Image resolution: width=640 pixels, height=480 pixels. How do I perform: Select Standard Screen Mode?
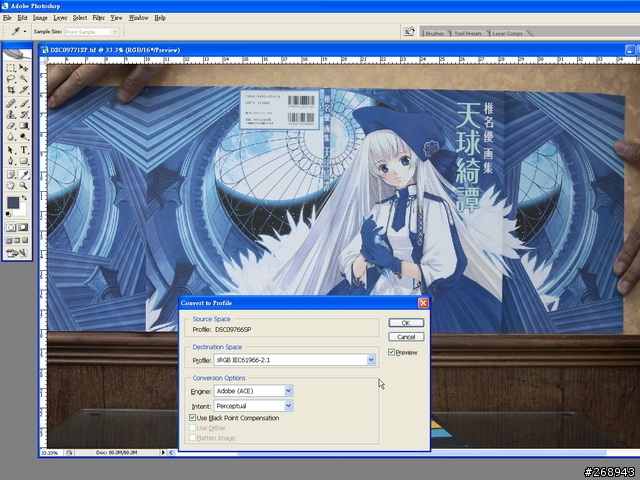pos(9,240)
